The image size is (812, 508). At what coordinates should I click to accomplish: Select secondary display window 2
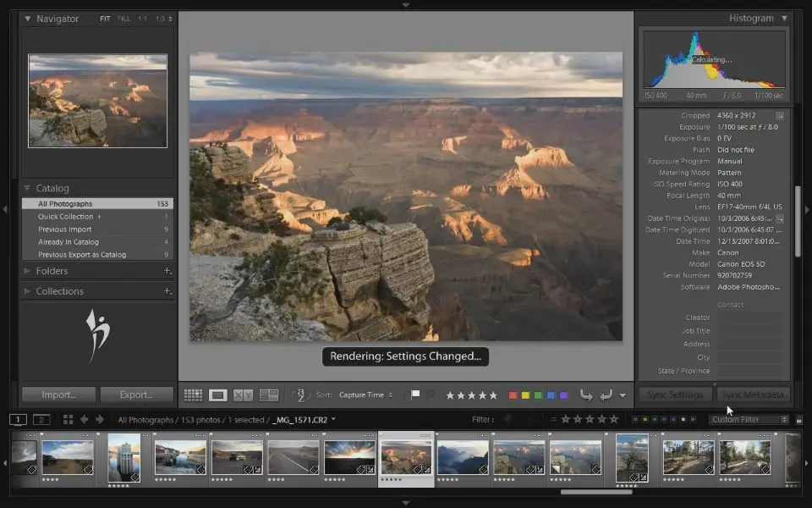click(x=41, y=419)
